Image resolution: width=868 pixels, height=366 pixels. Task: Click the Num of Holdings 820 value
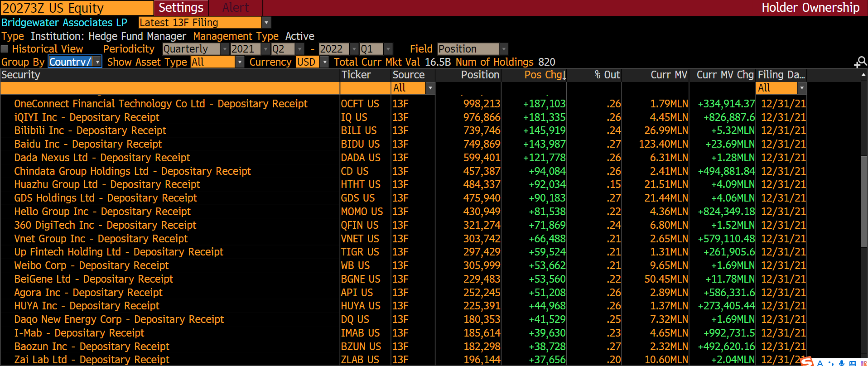coord(547,62)
